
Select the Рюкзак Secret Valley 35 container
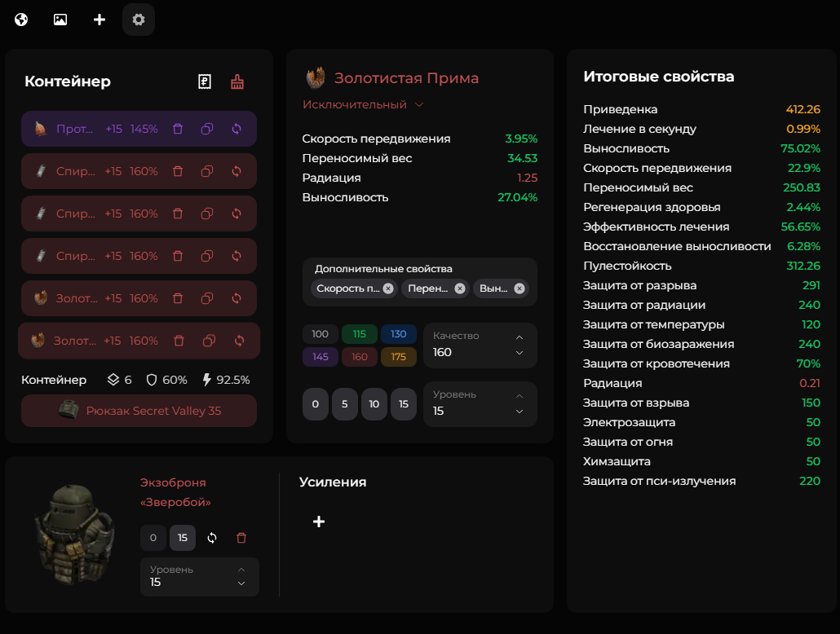[139, 411]
